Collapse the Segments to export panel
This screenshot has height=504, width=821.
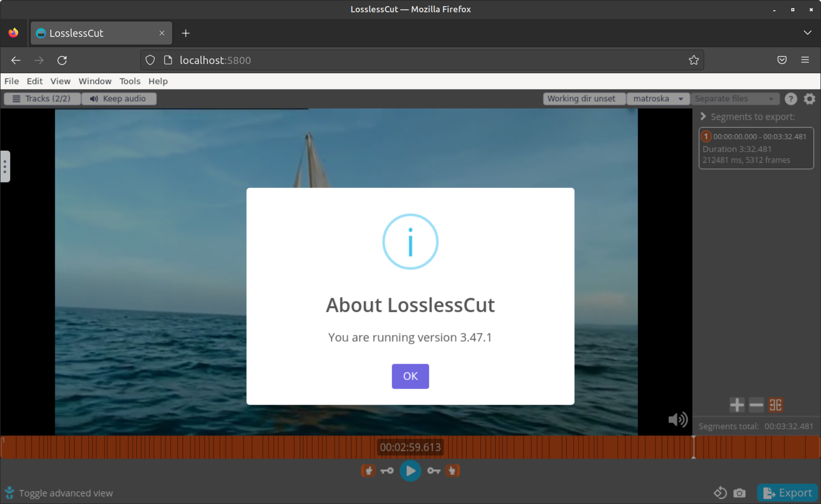(x=702, y=116)
